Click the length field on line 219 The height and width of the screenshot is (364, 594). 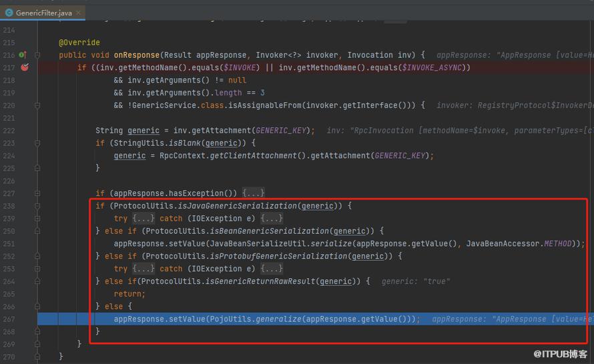point(228,93)
